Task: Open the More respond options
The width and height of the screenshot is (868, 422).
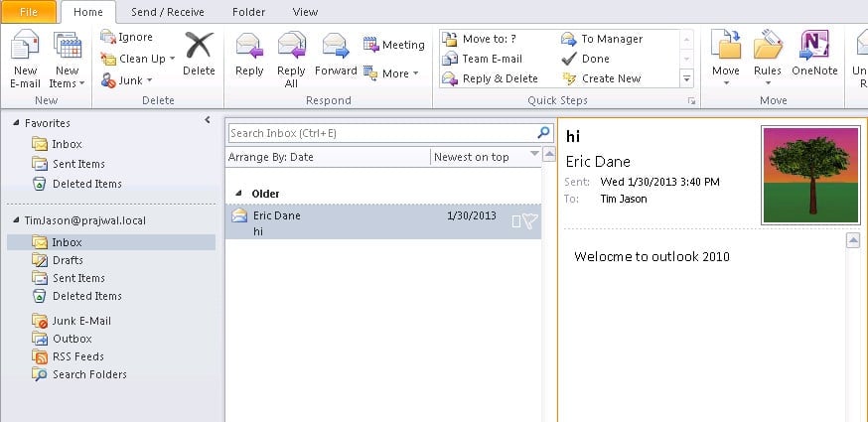Action: (391, 73)
